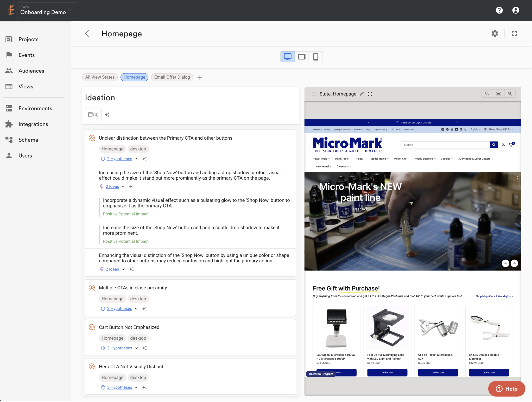Image resolution: width=532 pixels, height=402 pixels.
Task: Open Integrations in the sidebar
Action: coord(33,124)
